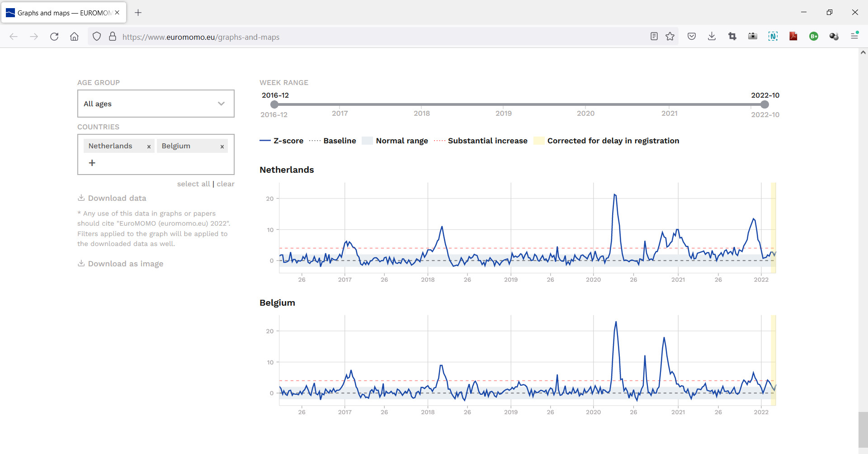The height and width of the screenshot is (454, 868).
Task: Toggle Substantial increase legend entry
Action: pyautogui.click(x=481, y=141)
